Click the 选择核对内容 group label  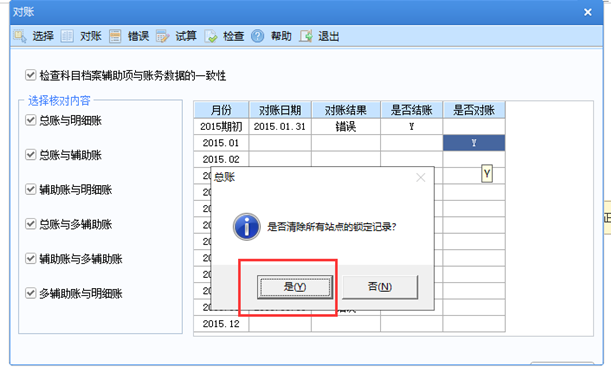(59, 101)
